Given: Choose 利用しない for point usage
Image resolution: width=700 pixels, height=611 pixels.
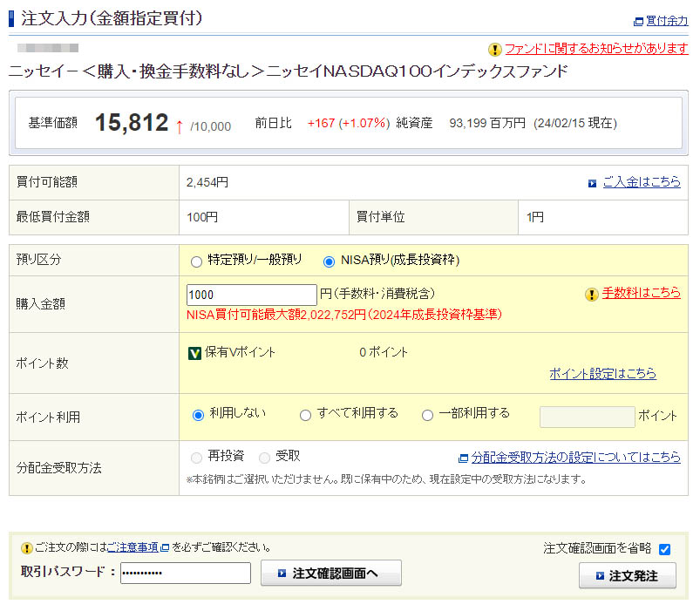Looking at the screenshot, I should click(198, 415).
